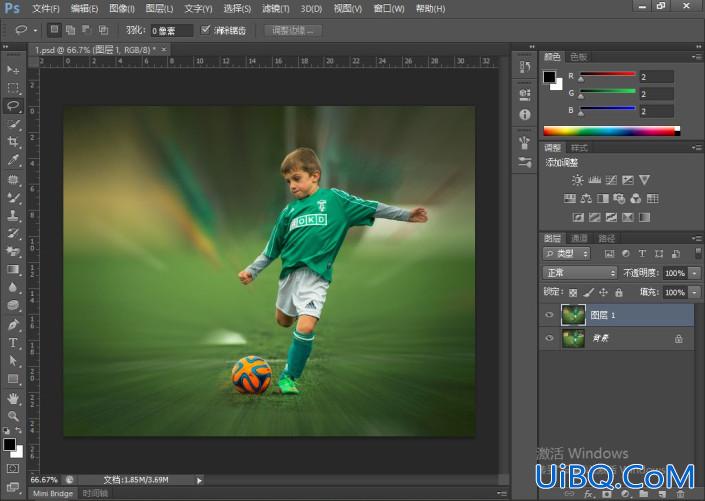Image resolution: width=705 pixels, height=501 pixels.
Task: Click the 图层 1 layer thumbnail
Action: point(573,315)
